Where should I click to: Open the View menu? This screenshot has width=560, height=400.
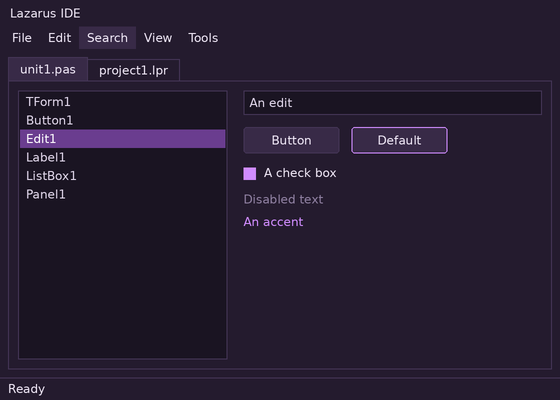[x=158, y=38]
